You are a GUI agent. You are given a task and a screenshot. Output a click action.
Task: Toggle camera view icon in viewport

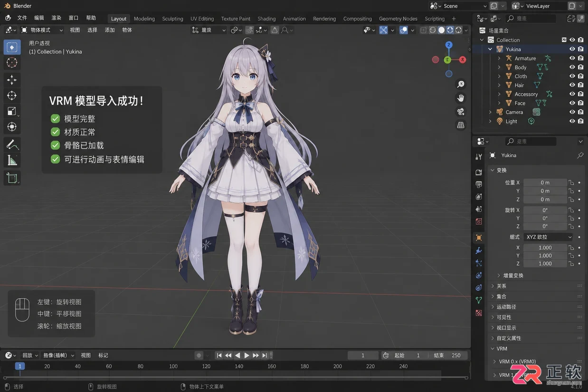pyautogui.click(x=461, y=112)
